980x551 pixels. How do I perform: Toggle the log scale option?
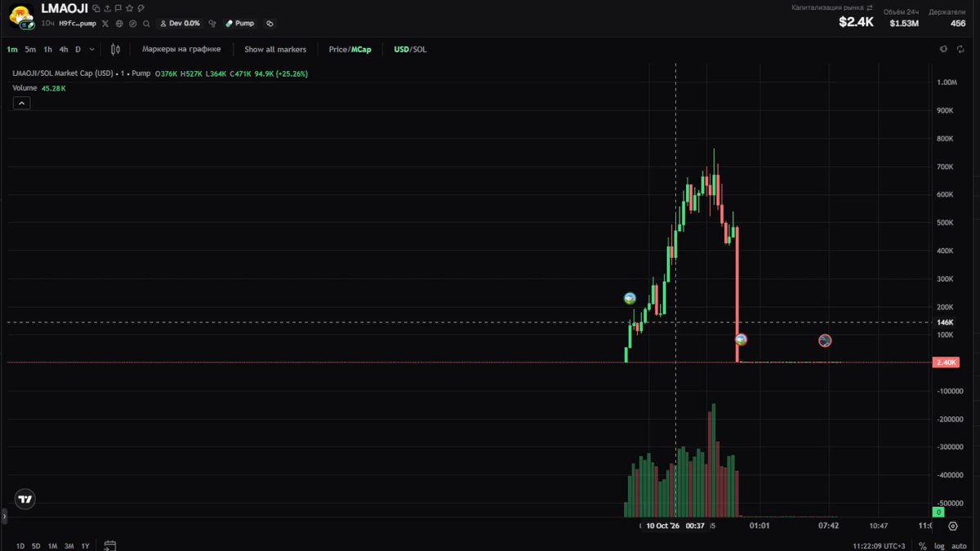(939, 545)
